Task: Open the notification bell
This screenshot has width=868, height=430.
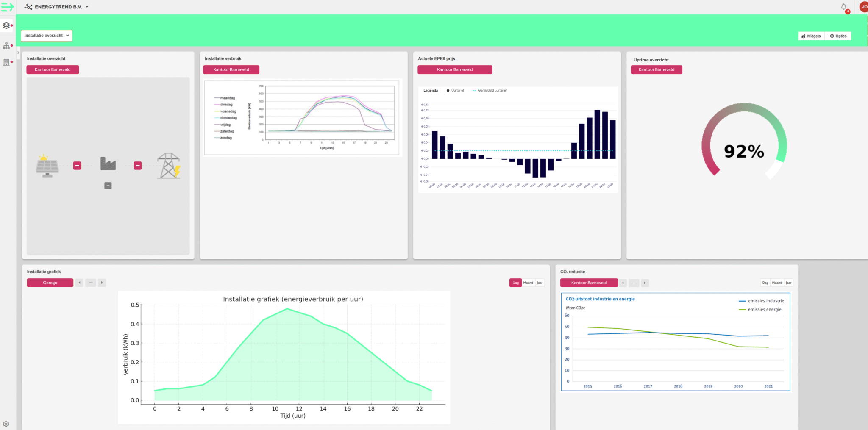Action: [843, 7]
